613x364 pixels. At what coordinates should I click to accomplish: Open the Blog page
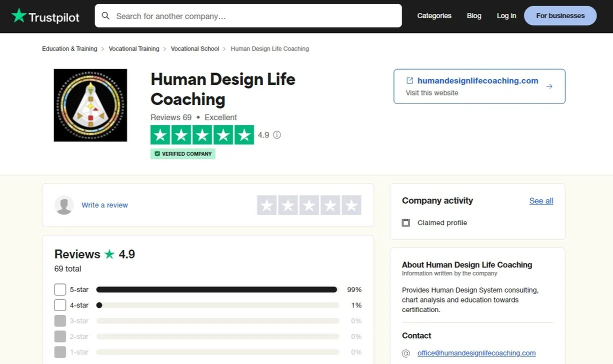coord(474,16)
